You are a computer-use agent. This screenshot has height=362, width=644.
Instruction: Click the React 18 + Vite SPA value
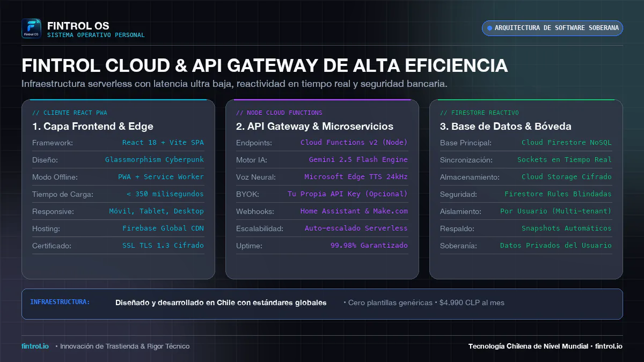click(x=163, y=143)
